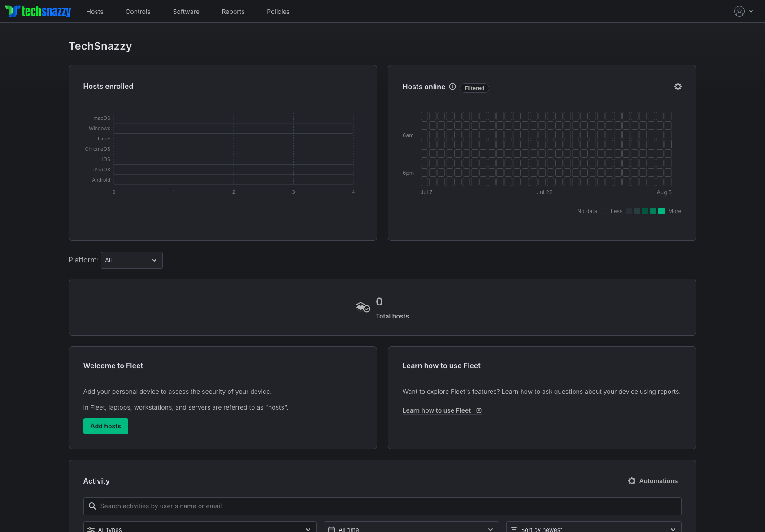The height and width of the screenshot is (532, 765).
Task: Click the search magnifier icon in Activity
Action: (x=92, y=506)
